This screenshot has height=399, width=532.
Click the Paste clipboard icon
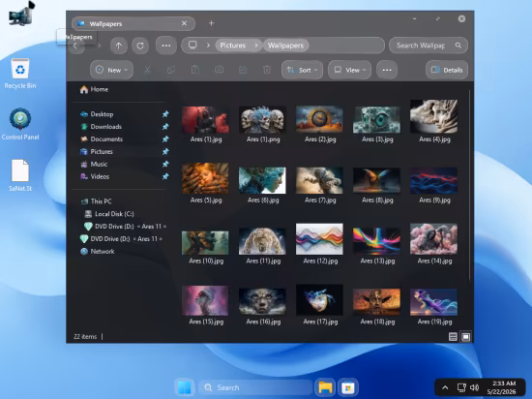coord(195,70)
